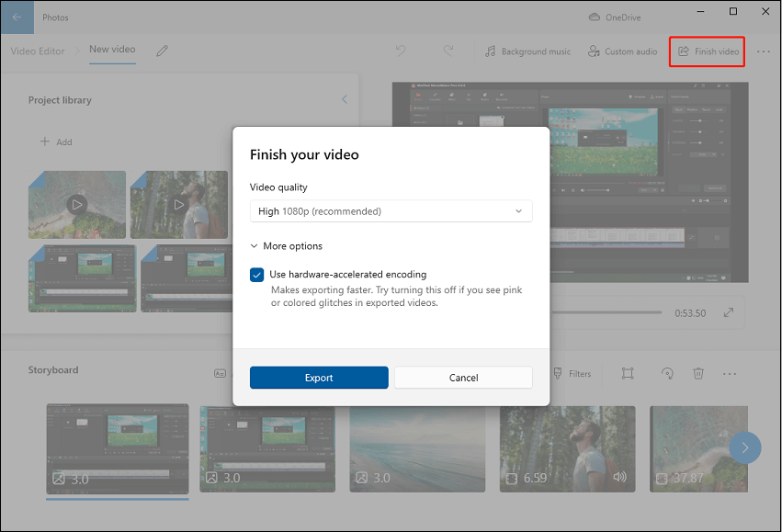Screen dimensions: 782x532
Task: Click the Undo arrow in the top bar
Action: [x=401, y=51]
